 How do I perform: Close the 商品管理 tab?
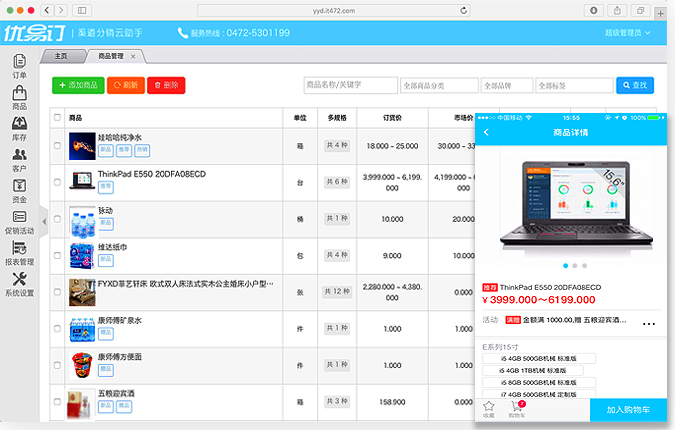(x=133, y=56)
